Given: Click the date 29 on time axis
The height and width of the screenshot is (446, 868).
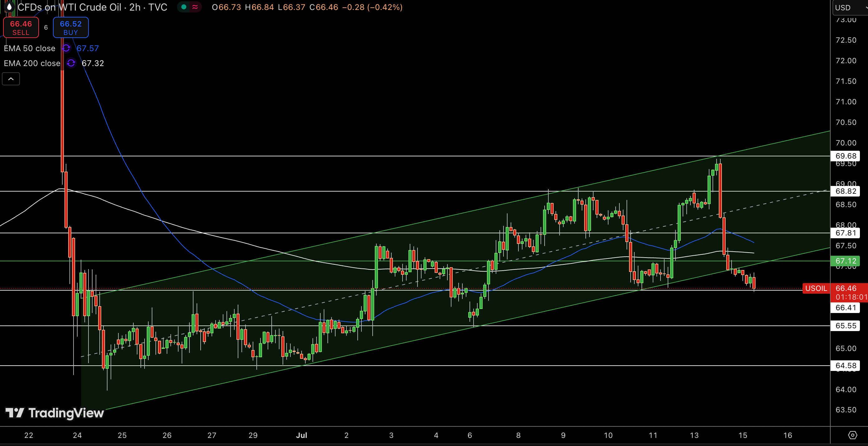Looking at the screenshot, I should click(x=253, y=435).
